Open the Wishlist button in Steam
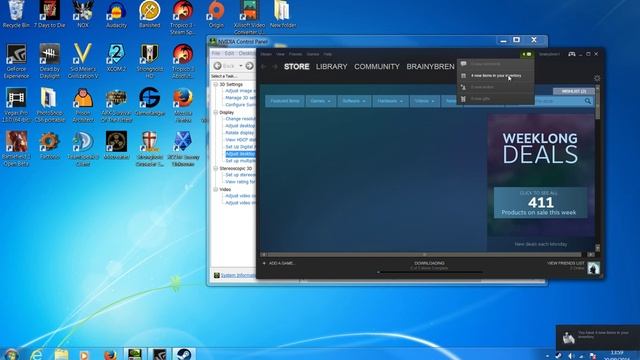Screen dimensions: 640x360 pos(573,91)
